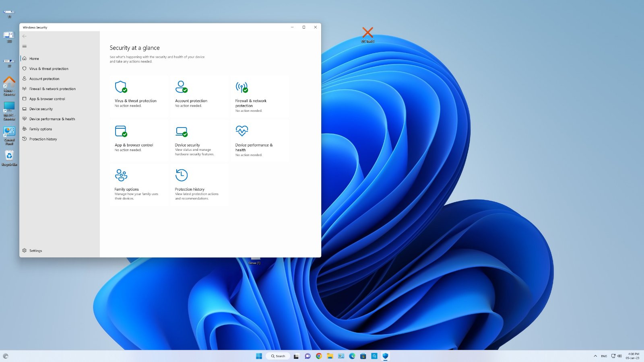Select the desktop icon labeled 11
Image resolution: width=644 pixels, height=362 pixels.
pos(9,13)
